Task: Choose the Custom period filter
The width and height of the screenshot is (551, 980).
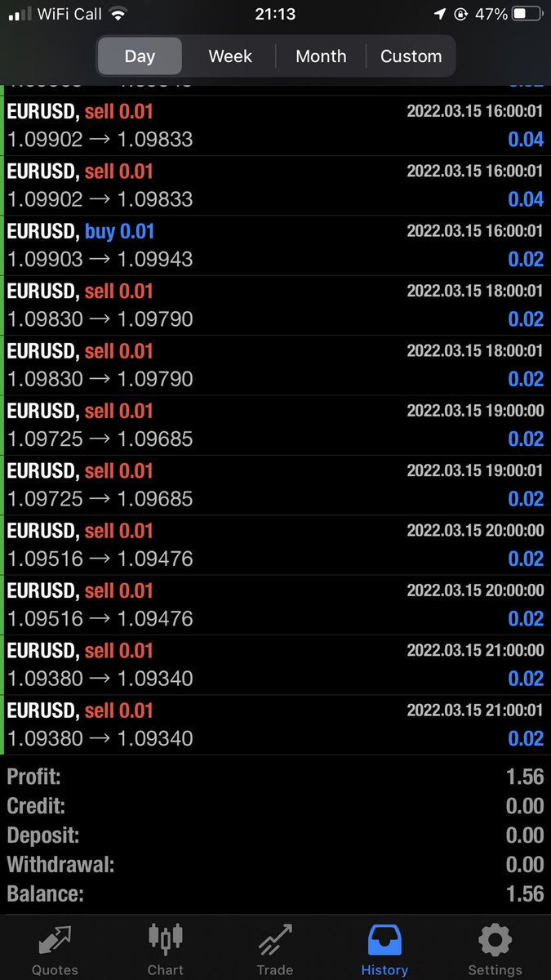Action: [411, 56]
